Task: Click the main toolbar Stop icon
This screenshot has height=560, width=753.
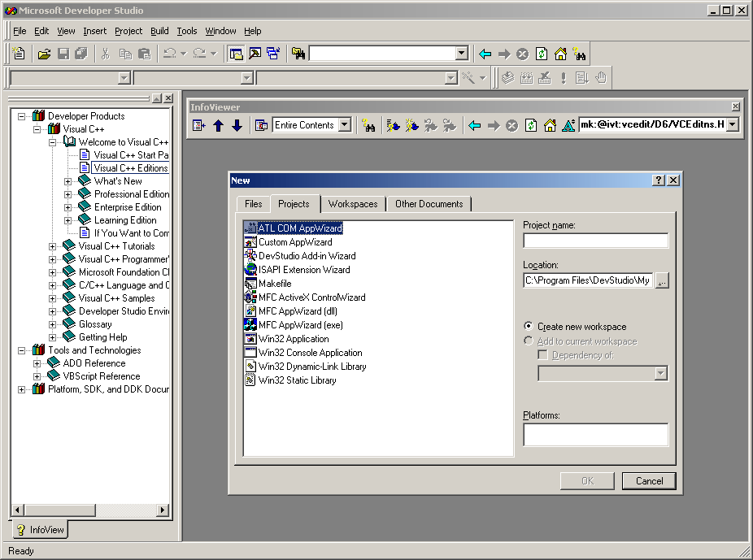Action: 523,54
